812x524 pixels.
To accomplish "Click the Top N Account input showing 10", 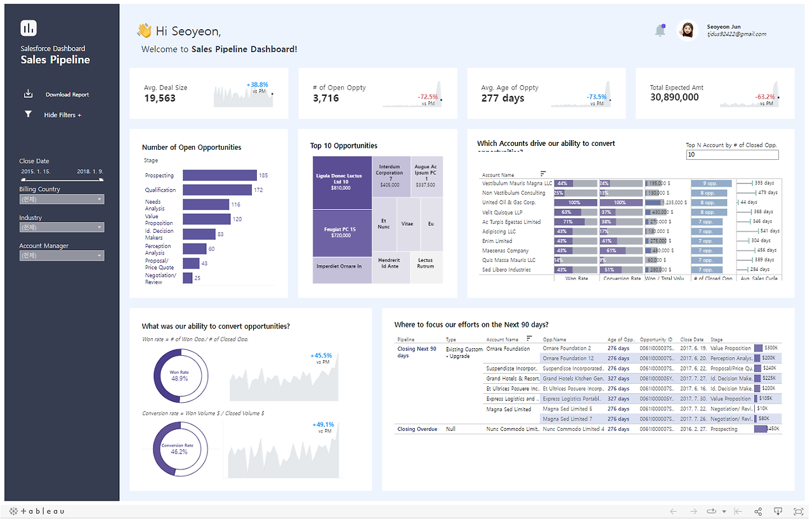I will coord(732,154).
